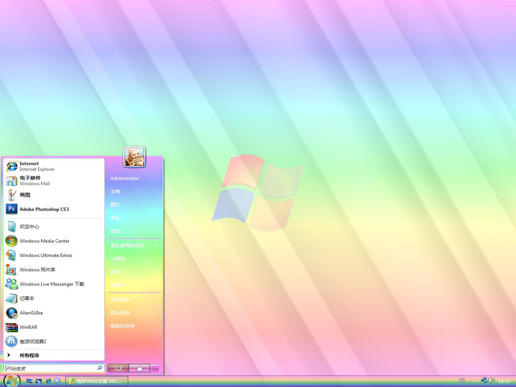Click Show Desktop quick launch icon
The height and width of the screenshot is (387, 516).
point(29,381)
